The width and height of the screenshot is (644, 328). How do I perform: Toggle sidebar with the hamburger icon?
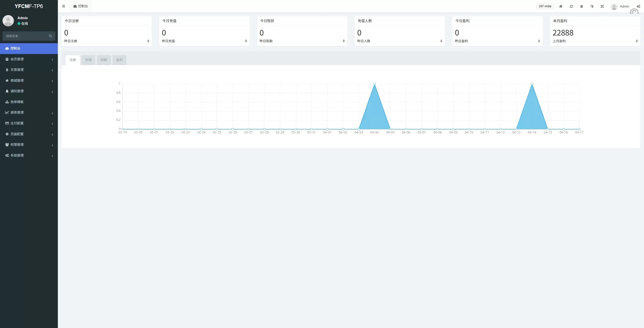pyautogui.click(x=64, y=6)
